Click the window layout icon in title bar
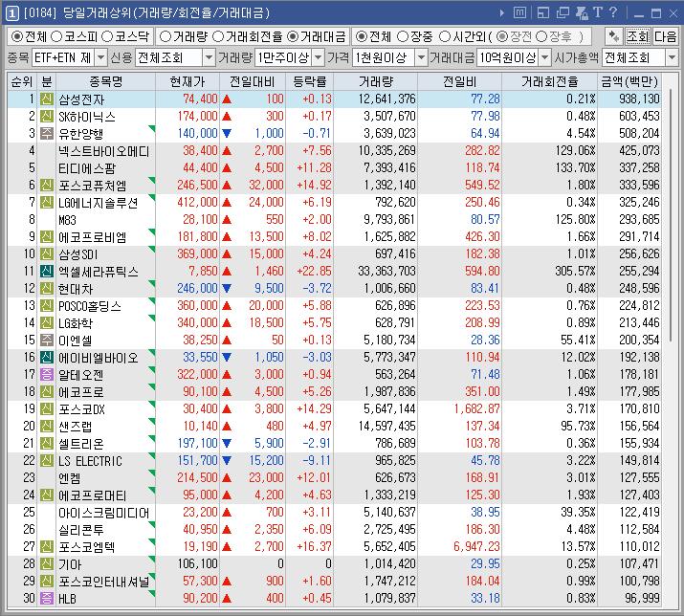The height and width of the screenshot is (616, 684). [x=543, y=12]
